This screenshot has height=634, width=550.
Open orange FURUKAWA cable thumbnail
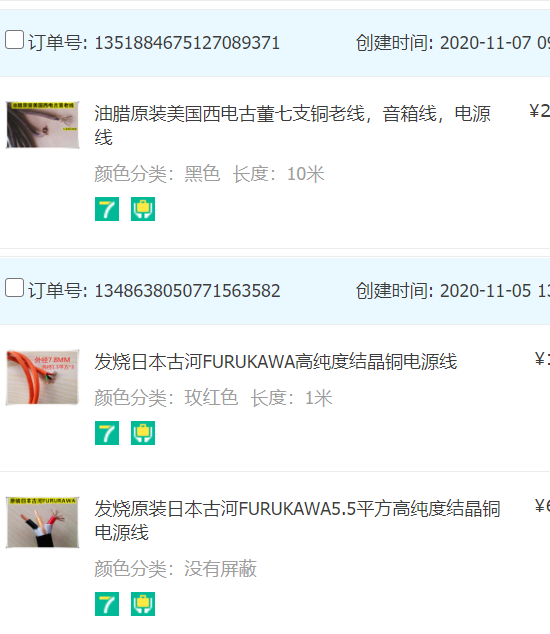42,377
